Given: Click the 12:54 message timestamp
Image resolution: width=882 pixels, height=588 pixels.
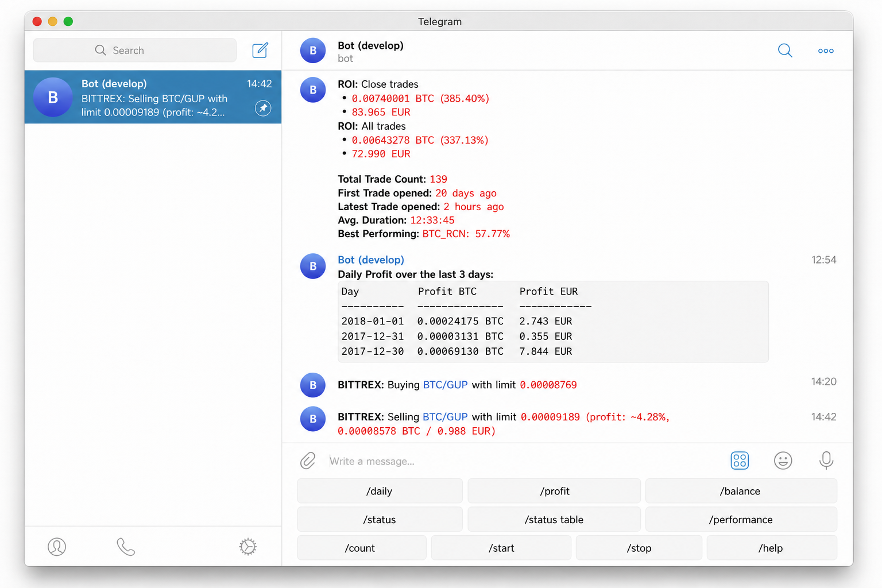Looking at the screenshot, I should [823, 260].
